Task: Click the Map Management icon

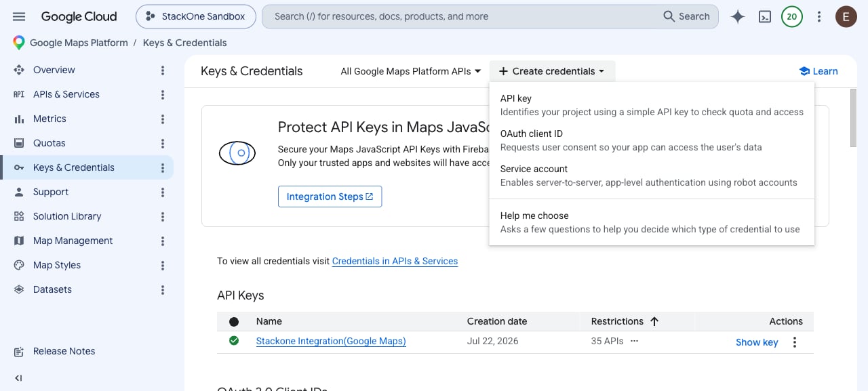Action: (x=19, y=241)
